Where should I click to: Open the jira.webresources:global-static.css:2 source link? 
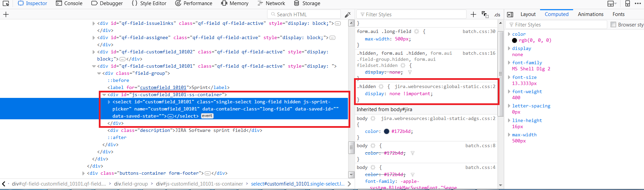click(445, 86)
